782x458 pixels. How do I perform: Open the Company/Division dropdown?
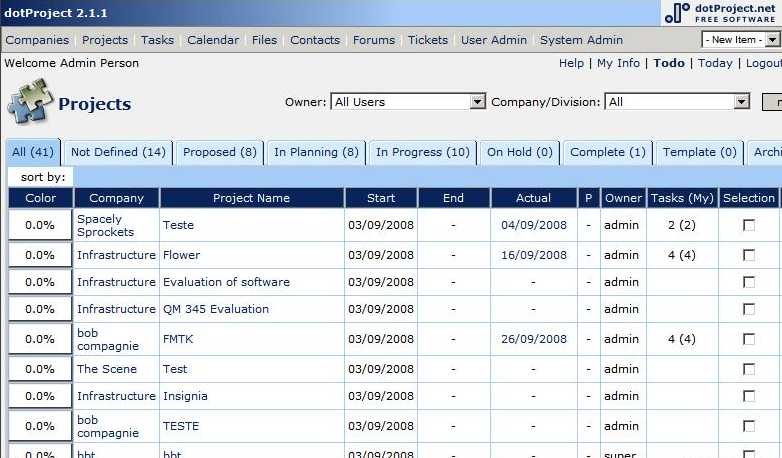(677, 102)
